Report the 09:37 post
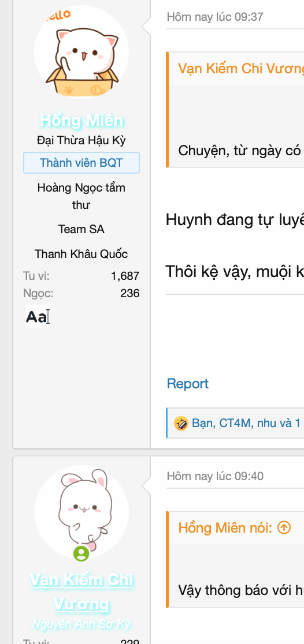This screenshot has height=644, width=304. tap(188, 384)
